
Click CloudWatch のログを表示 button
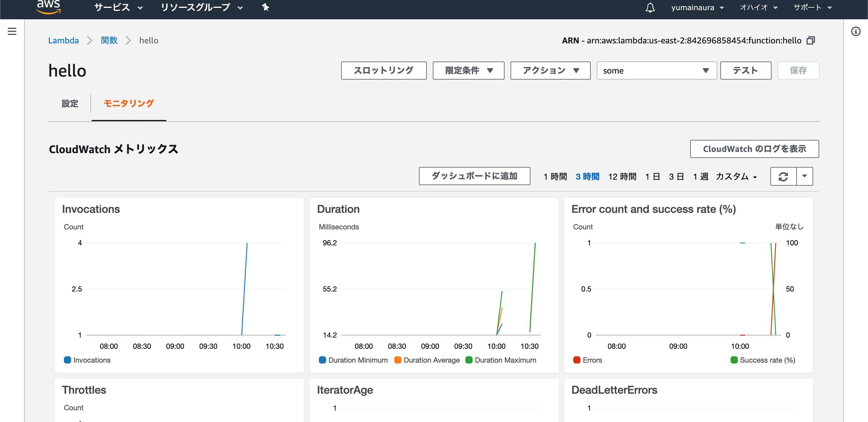754,149
